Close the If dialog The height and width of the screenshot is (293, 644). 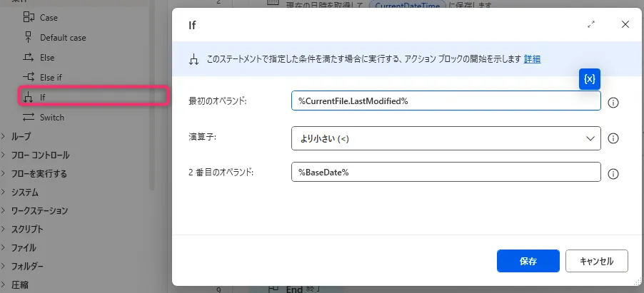pos(625,24)
